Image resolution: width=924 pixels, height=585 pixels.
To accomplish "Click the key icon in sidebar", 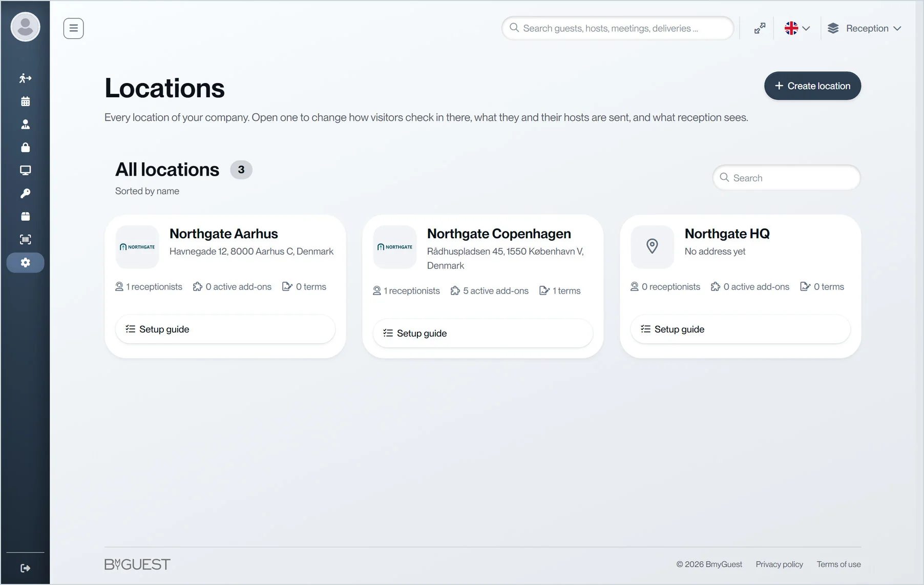I will (25, 194).
